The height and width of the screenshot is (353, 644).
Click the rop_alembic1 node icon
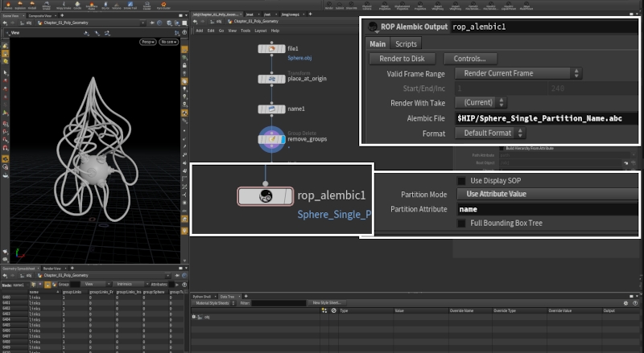click(266, 196)
